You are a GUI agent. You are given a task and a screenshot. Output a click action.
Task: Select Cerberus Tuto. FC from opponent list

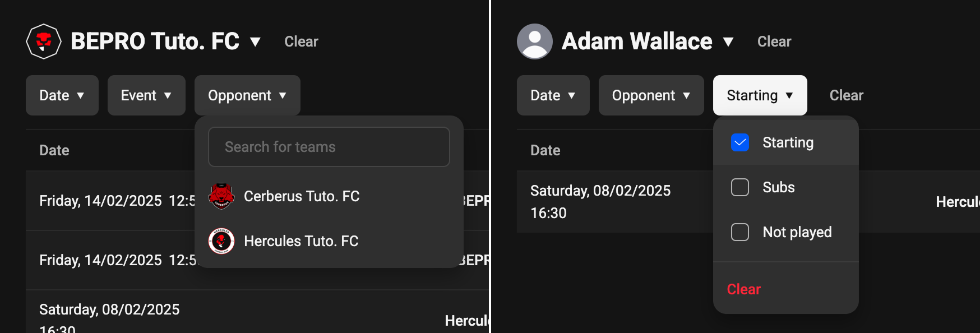302,196
